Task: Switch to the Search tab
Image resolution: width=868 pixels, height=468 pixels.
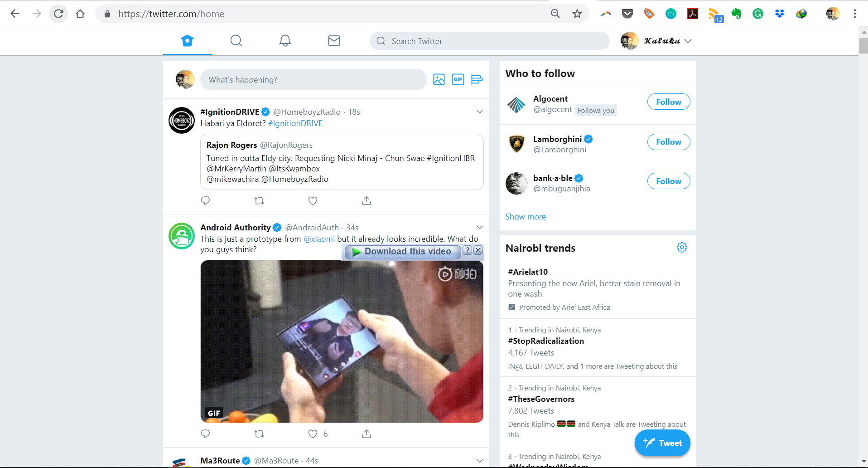Action: (x=236, y=40)
